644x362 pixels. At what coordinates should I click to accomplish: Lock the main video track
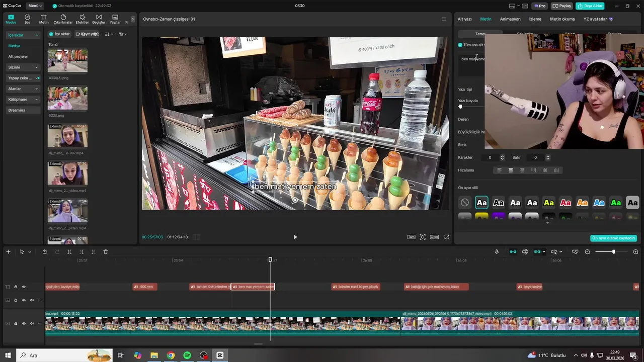(x=16, y=323)
